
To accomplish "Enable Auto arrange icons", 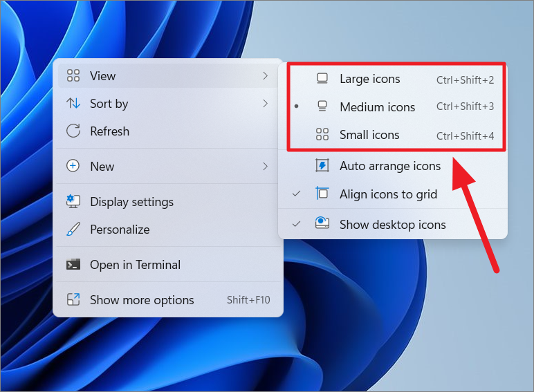I will [x=393, y=166].
